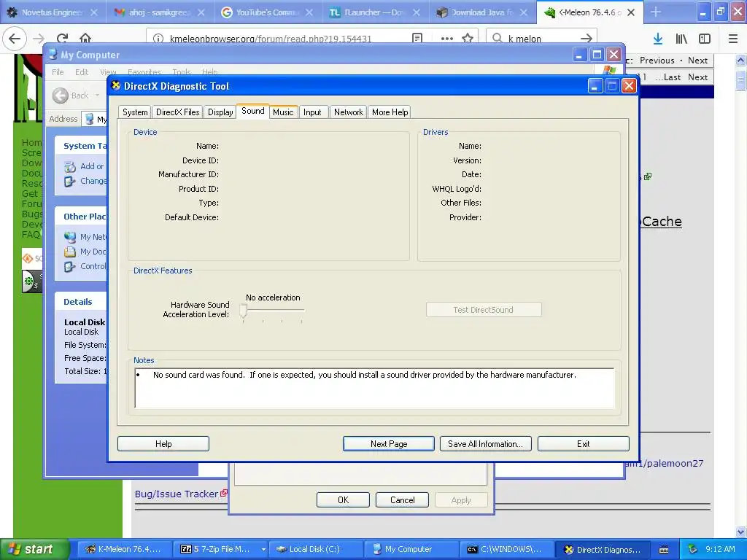
Task: Click the My Documents folder icon
Action: click(x=70, y=252)
